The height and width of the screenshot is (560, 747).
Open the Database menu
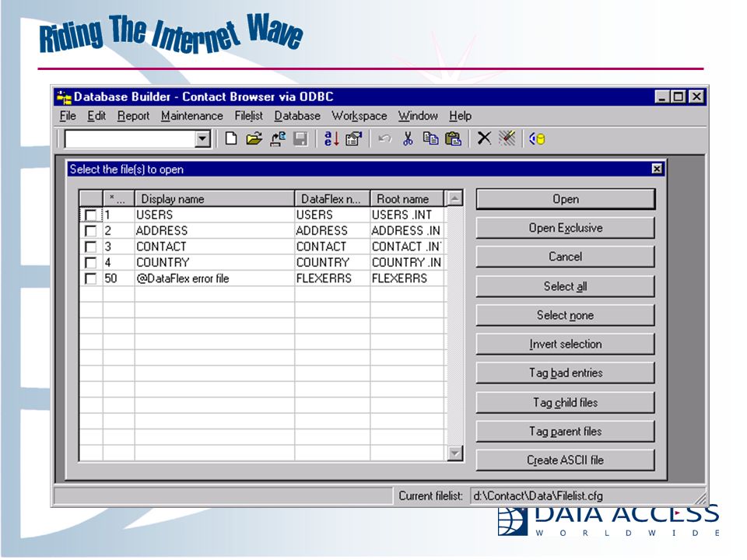[x=297, y=116]
